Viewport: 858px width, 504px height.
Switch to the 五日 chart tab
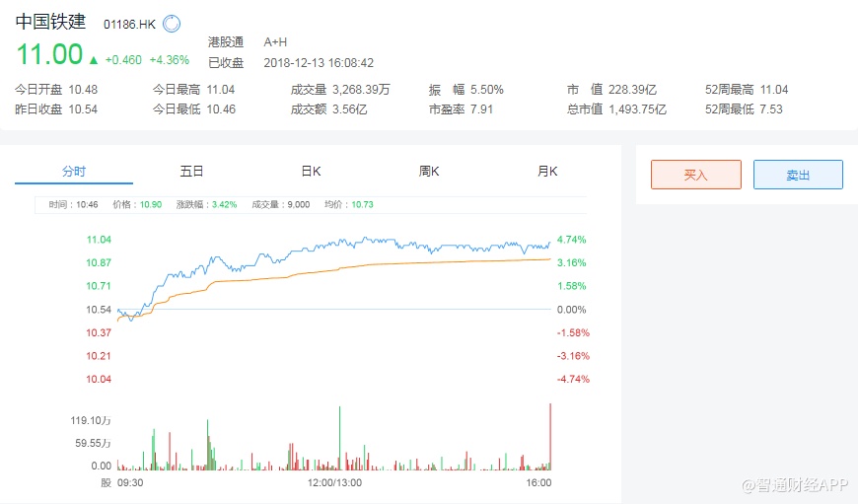(191, 172)
